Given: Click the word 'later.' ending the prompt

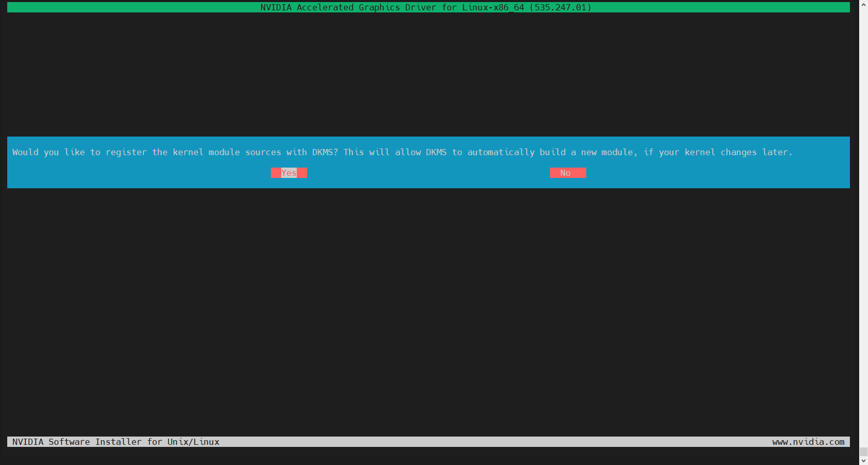Looking at the screenshot, I should (x=777, y=152).
